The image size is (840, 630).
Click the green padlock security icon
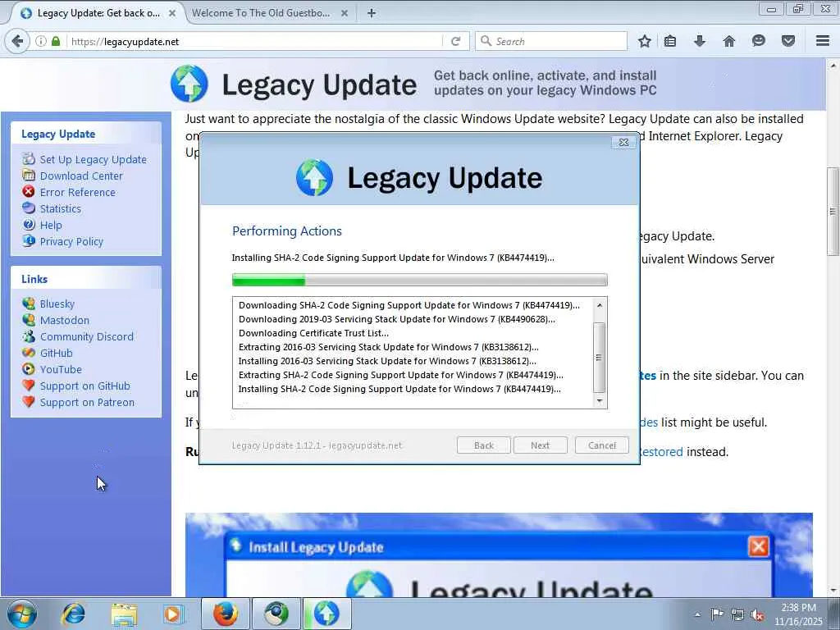pos(55,41)
